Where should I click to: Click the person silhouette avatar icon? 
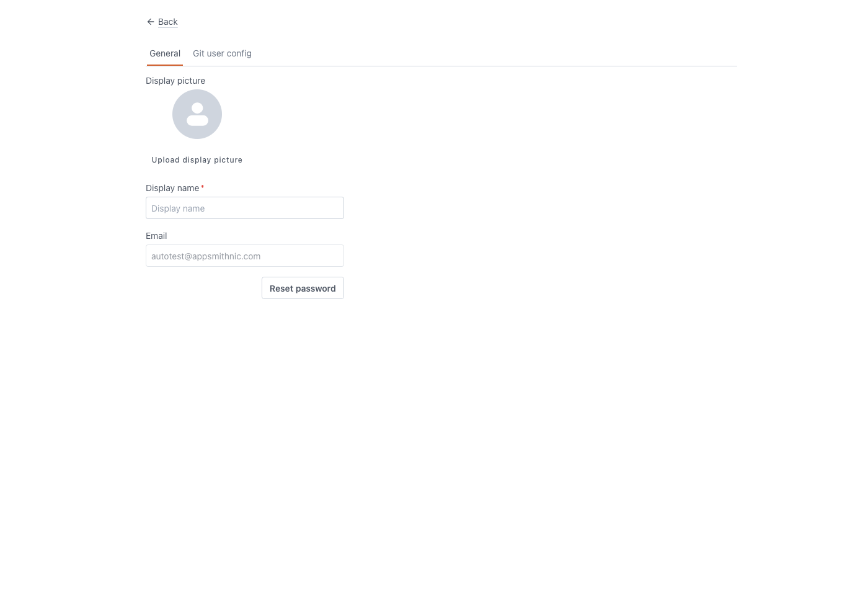tap(197, 114)
